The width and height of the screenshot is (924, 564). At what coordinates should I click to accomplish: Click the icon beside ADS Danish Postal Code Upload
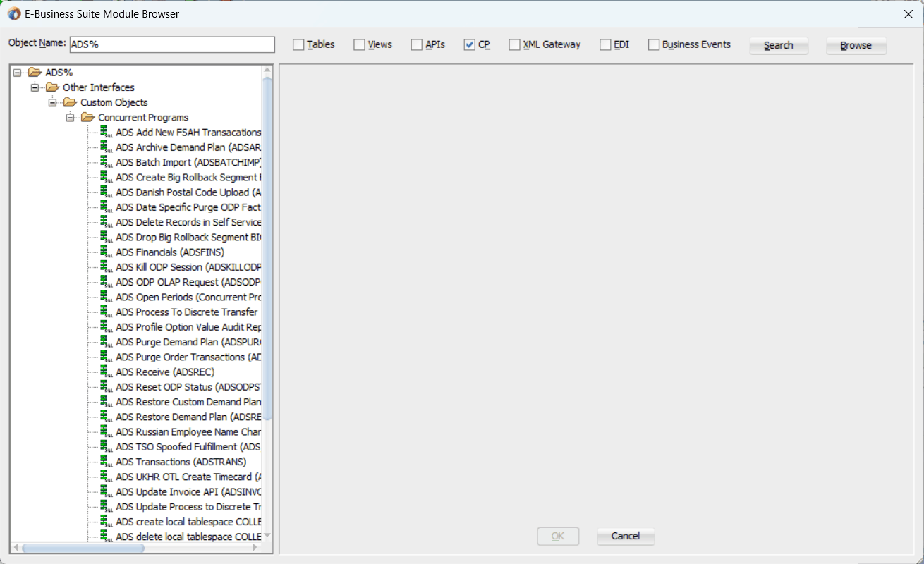click(107, 192)
